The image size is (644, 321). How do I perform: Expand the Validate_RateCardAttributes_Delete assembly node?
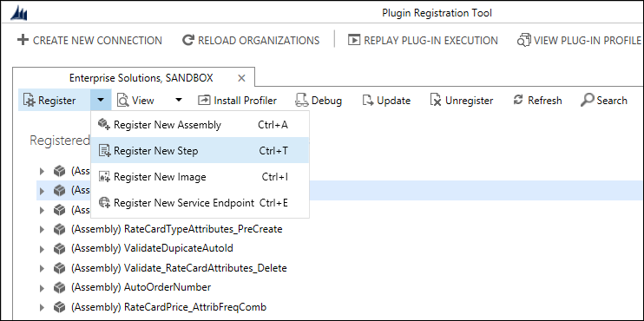click(x=42, y=268)
